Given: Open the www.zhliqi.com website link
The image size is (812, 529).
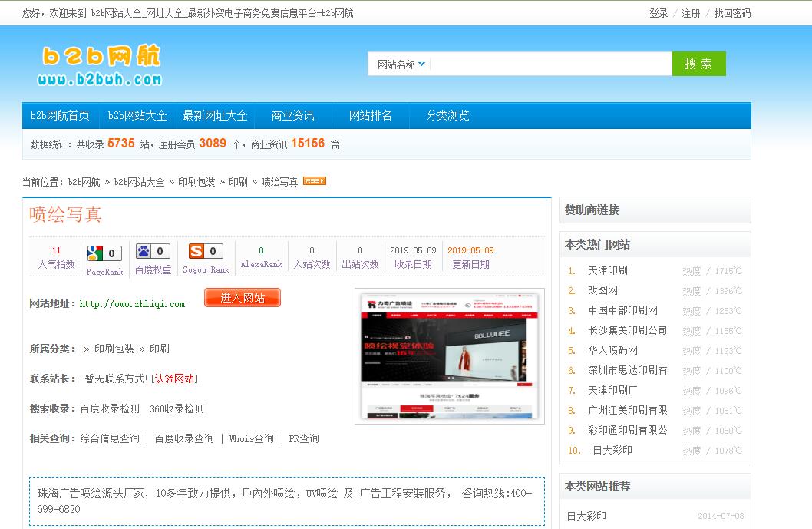Looking at the screenshot, I should click(x=132, y=304).
